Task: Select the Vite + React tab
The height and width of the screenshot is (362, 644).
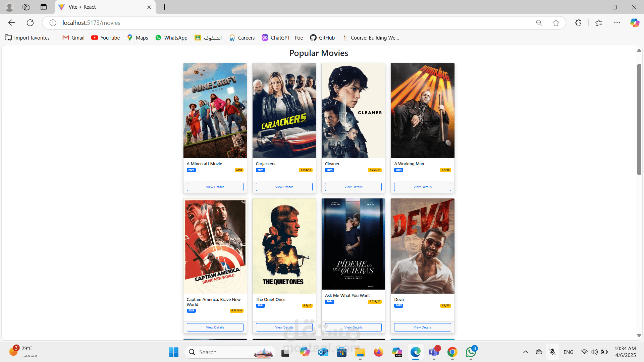Action: click(x=105, y=7)
